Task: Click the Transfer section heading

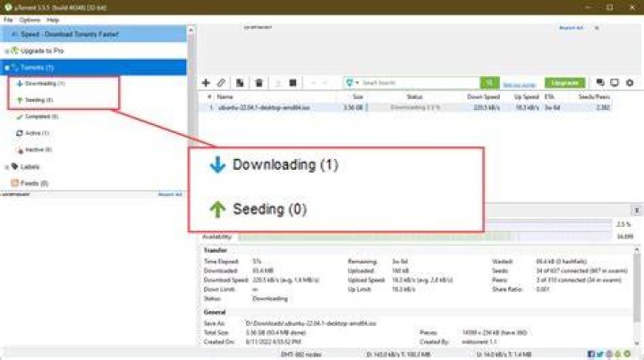Action: (x=216, y=250)
